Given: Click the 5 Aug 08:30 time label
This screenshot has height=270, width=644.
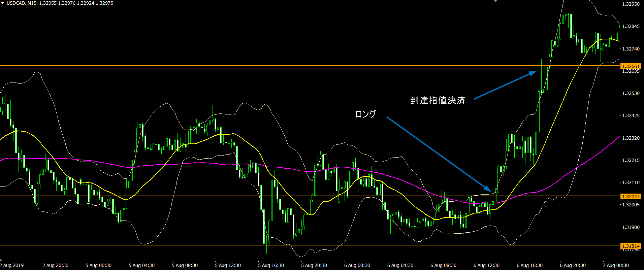Looking at the screenshot, I should click(185, 265).
